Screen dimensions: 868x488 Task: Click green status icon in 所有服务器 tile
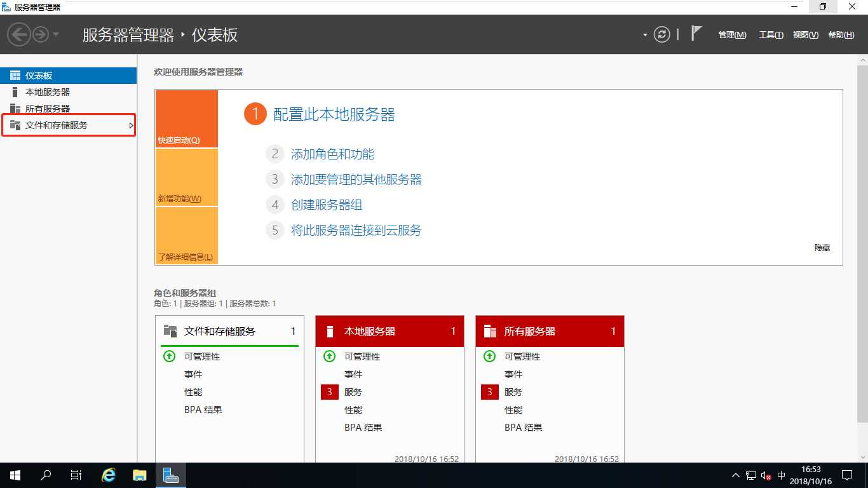(x=489, y=356)
